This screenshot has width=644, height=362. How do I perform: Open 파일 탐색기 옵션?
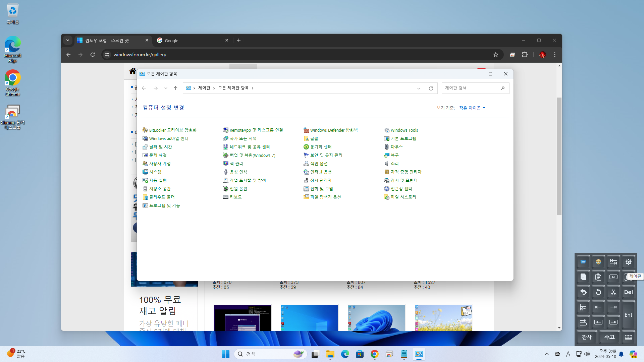322,197
